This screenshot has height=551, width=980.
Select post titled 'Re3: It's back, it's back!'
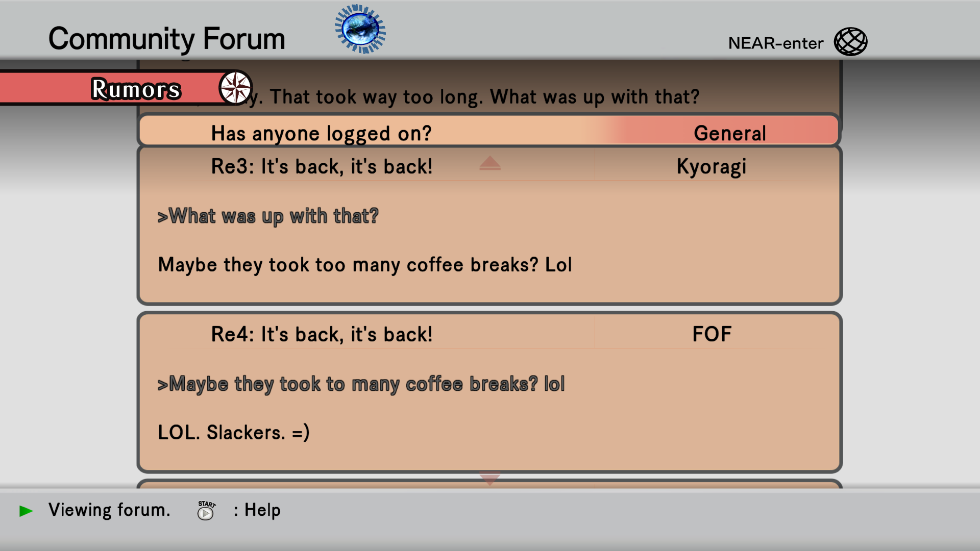click(x=322, y=167)
